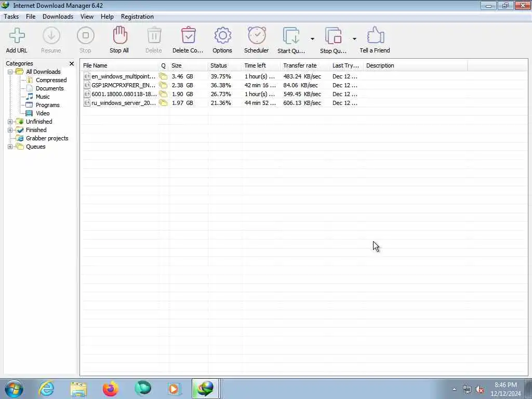
Task: Select Grabber projects item
Action: click(47, 138)
